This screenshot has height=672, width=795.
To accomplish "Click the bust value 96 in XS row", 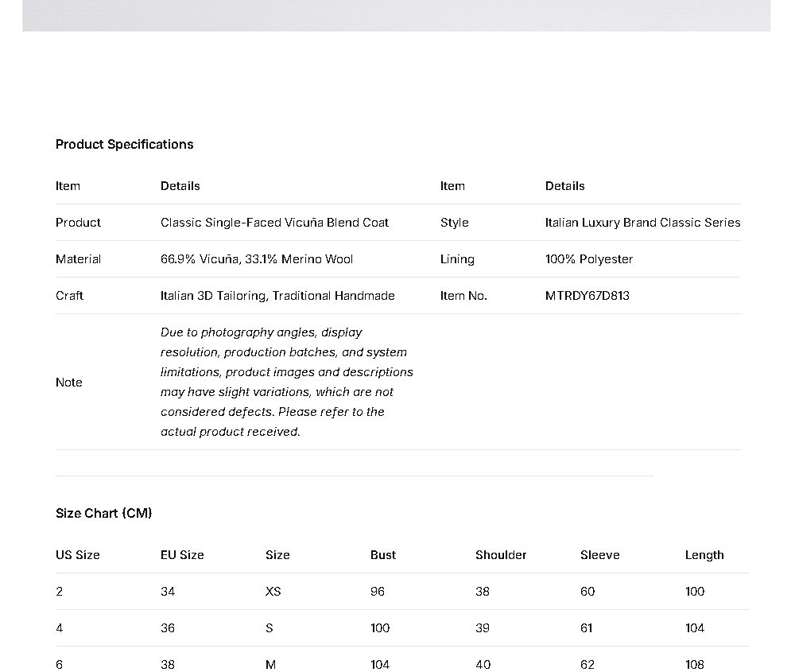I will (x=377, y=592).
